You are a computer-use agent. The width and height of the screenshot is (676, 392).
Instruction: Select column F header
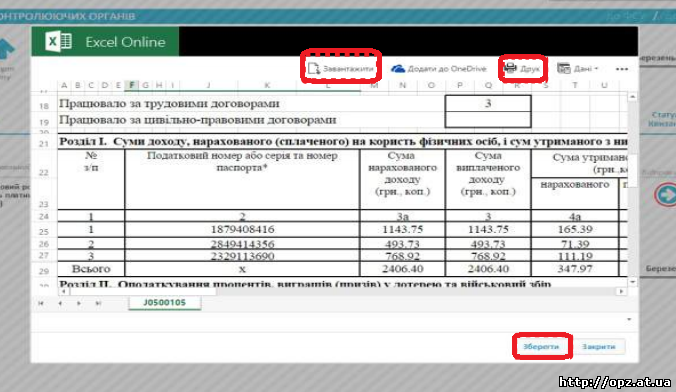(131, 85)
